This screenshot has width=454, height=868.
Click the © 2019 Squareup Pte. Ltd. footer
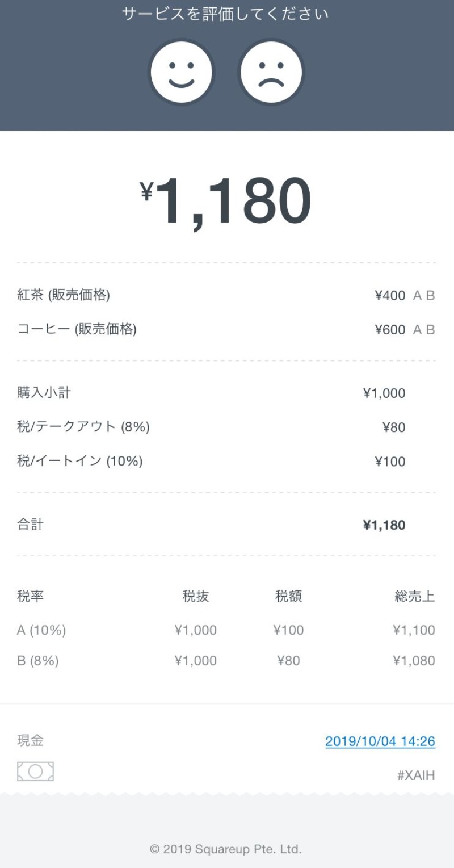coord(226,849)
